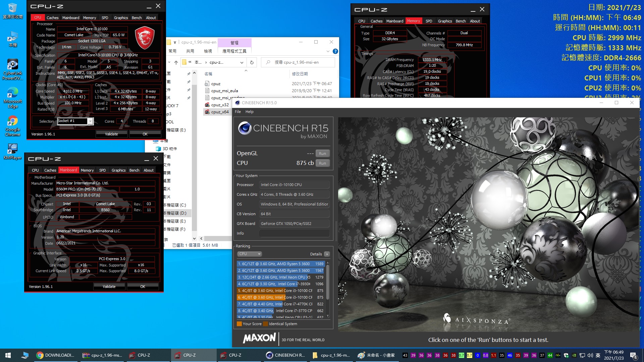Expand the address bar « breadcrumb overflow
Image resolution: width=644 pixels, height=362 pixels.
pyautogui.click(x=190, y=62)
